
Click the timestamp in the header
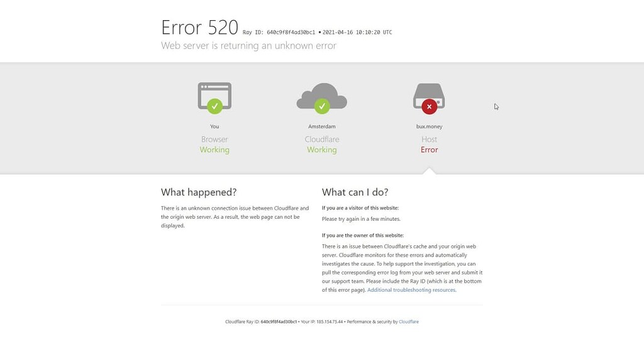pyautogui.click(x=357, y=32)
